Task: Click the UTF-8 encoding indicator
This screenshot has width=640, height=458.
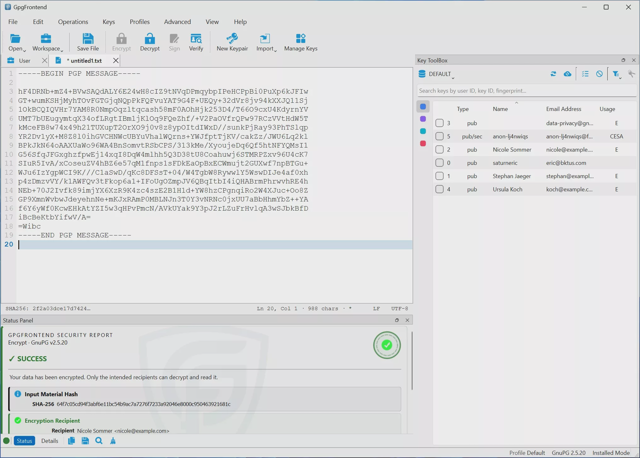Action: pyautogui.click(x=399, y=309)
